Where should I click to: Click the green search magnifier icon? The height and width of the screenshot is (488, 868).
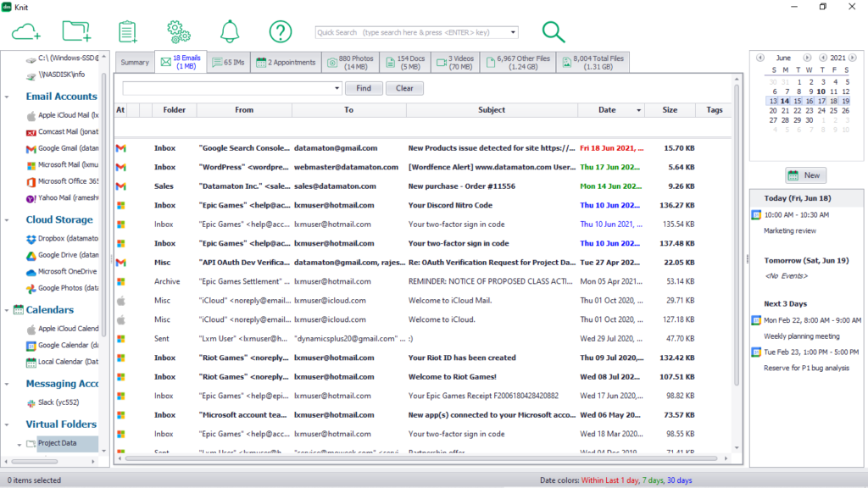(x=554, y=31)
